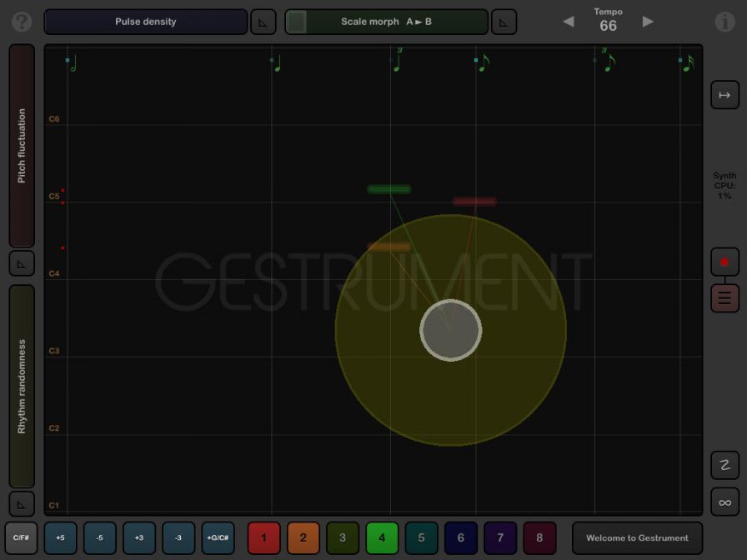Screen dimensions: 747x560
Task: Click the +5 transpose button
Action: click(x=60, y=537)
